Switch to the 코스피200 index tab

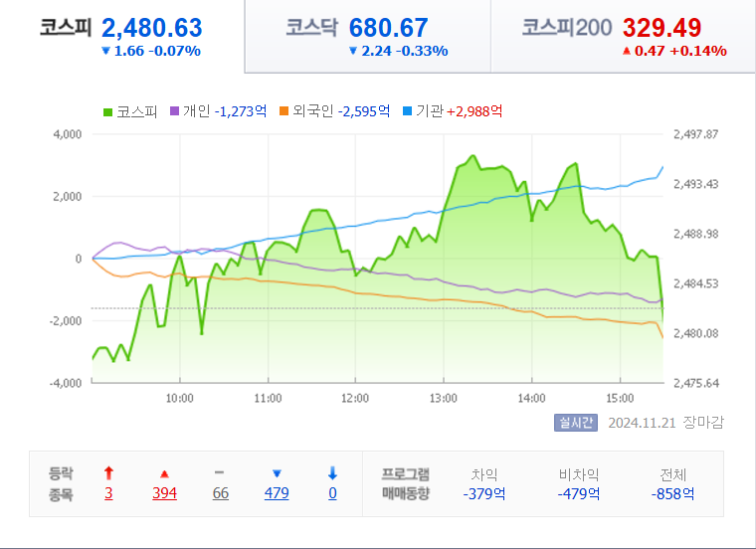pos(623,36)
